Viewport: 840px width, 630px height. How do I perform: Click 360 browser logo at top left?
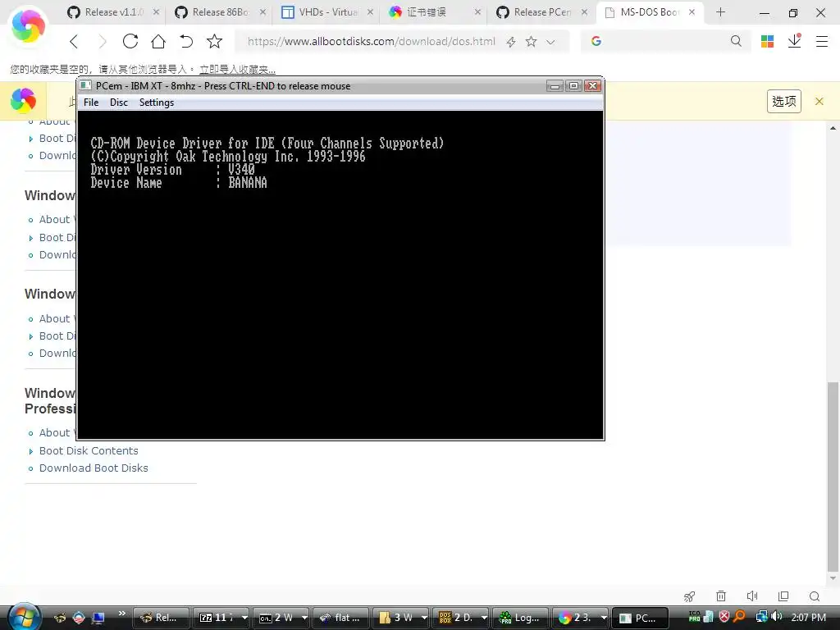[x=28, y=25]
